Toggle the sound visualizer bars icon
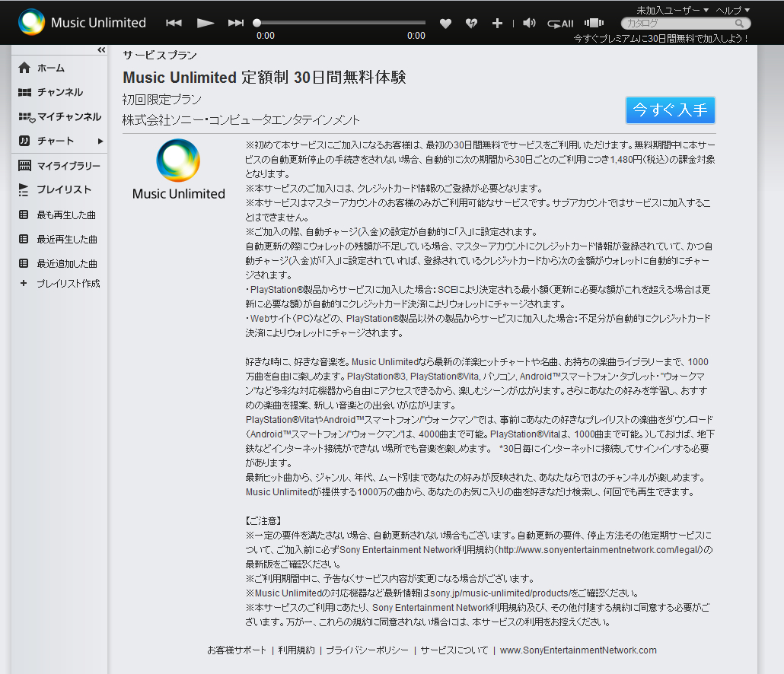Image resolution: width=784 pixels, height=674 pixels. [x=594, y=23]
